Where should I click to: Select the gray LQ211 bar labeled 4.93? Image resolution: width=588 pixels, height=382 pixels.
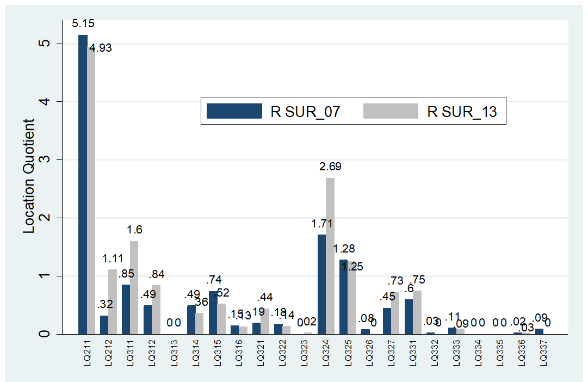tap(91, 190)
